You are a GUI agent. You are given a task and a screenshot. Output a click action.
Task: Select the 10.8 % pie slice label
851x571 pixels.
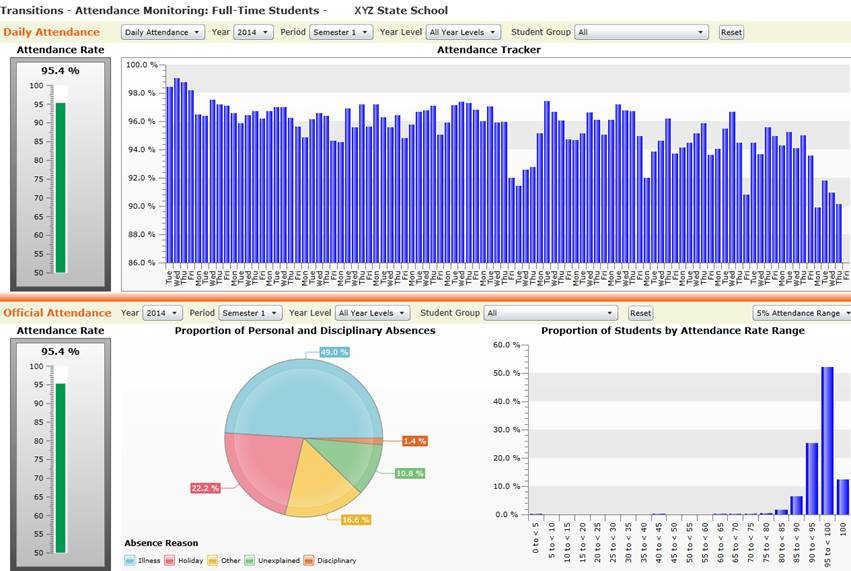click(410, 473)
